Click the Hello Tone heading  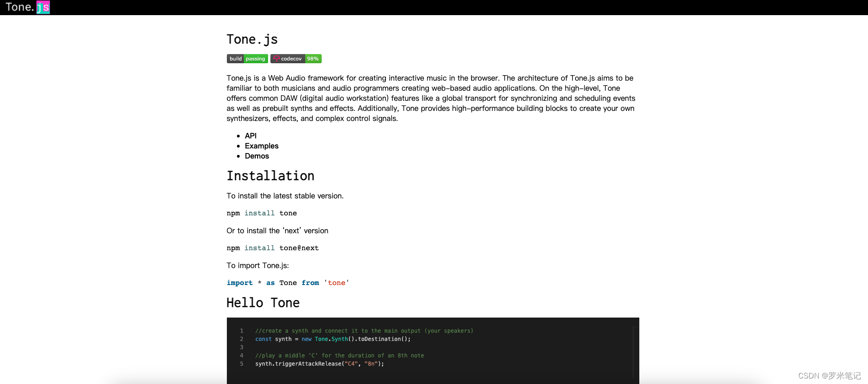click(263, 303)
